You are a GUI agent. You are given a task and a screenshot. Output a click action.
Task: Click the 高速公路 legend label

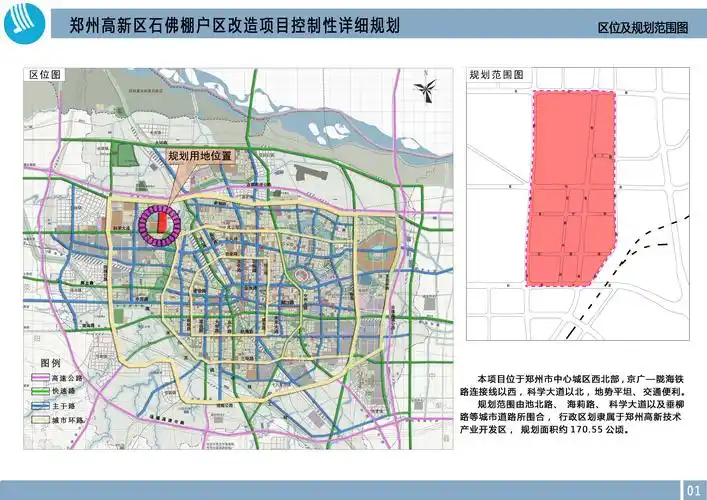point(68,378)
